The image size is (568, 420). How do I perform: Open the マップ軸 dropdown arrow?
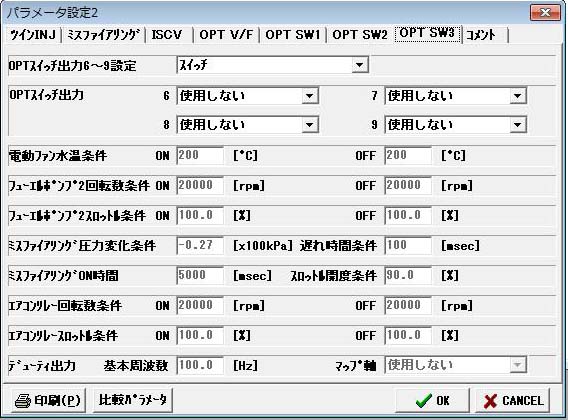[x=517, y=365]
